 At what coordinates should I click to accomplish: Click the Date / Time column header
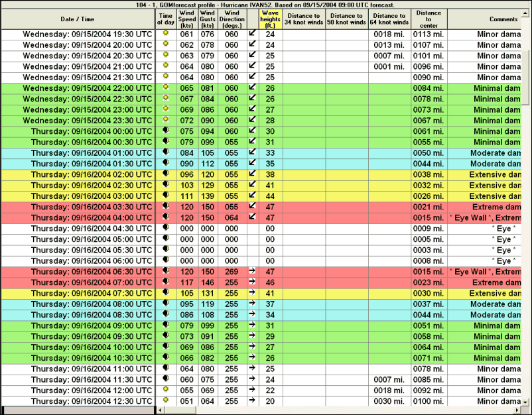point(77,19)
